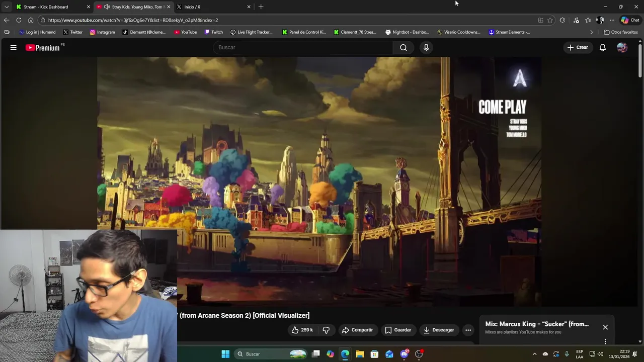Click the Come Play video player
This screenshot has width=644, height=362.
click(319, 181)
